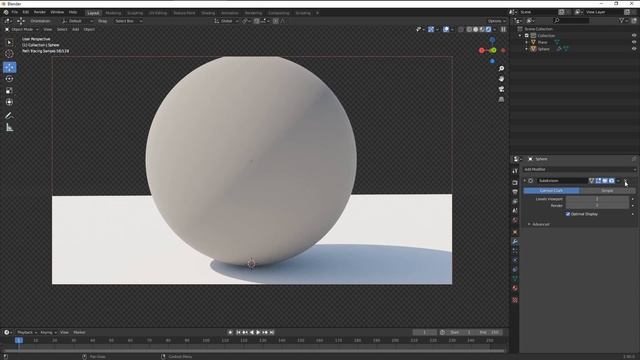
Task: Toggle visibility eye of Sphere object
Action: tap(634, 49)
